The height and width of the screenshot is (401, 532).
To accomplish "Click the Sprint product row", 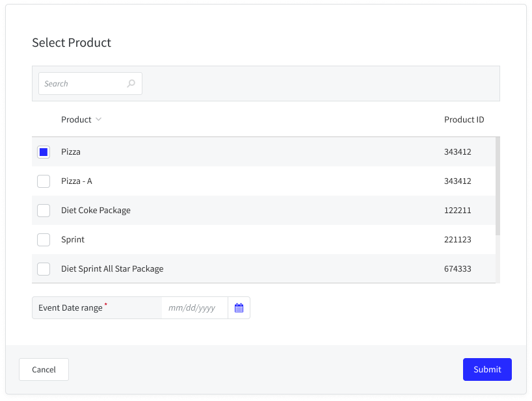I will pyautogui.click(x=195, y=239).
